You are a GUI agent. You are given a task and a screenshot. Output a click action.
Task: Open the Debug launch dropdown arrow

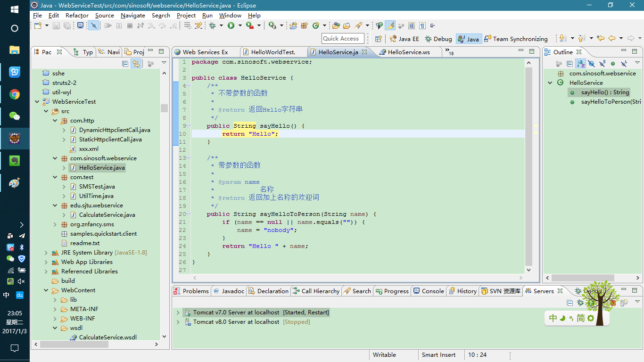(221, 25)
